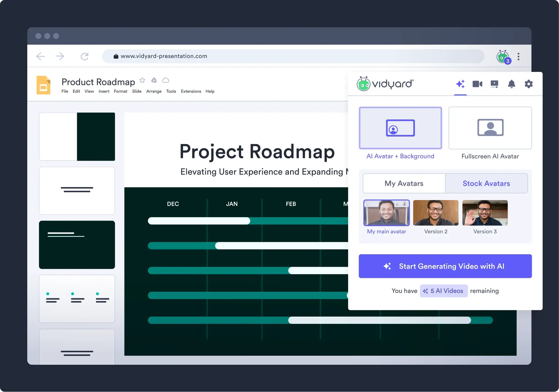Select AI Avatar + Background layout

pos(400,128)
